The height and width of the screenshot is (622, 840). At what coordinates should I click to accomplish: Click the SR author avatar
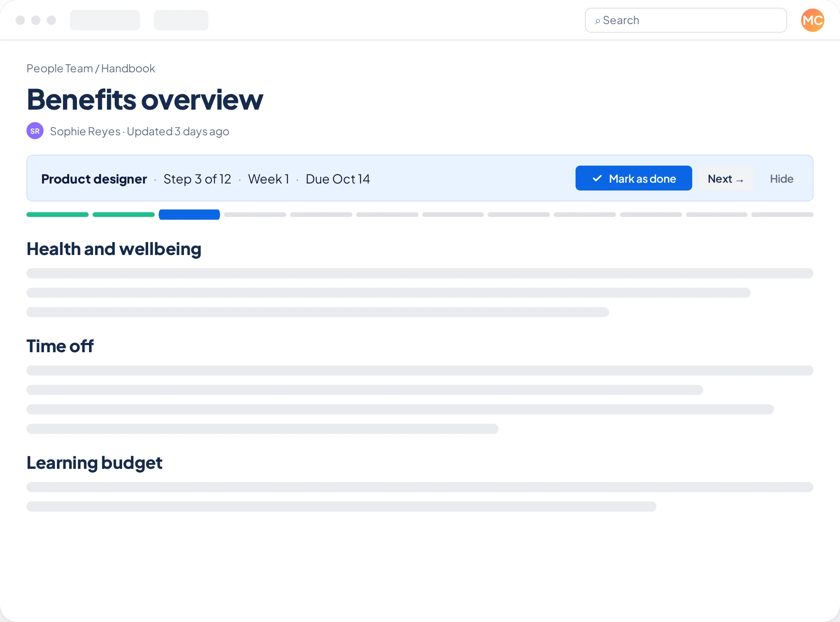click(x=35, y=131)
